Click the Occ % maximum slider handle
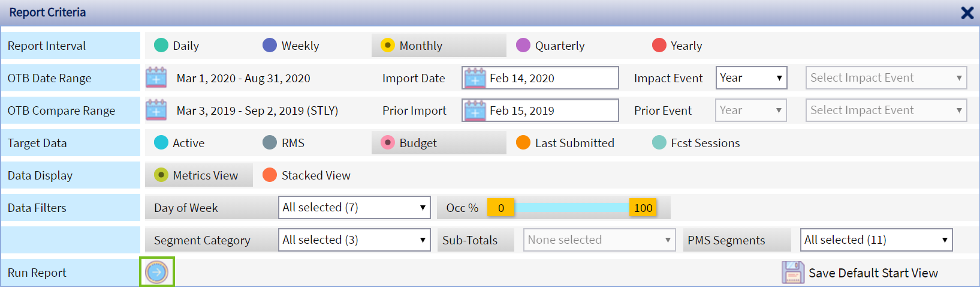The image size is (980, 287). click(643, 208)
